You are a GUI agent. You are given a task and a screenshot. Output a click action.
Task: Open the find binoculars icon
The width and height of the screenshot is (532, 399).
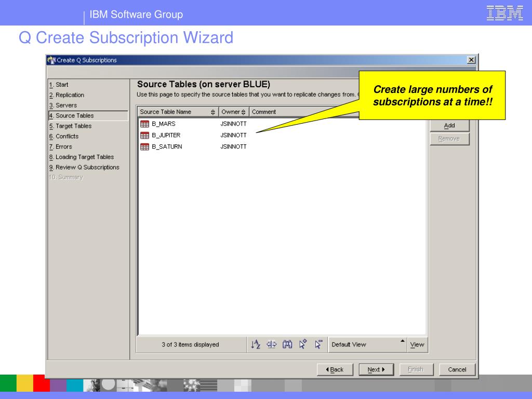pos(287,344)
